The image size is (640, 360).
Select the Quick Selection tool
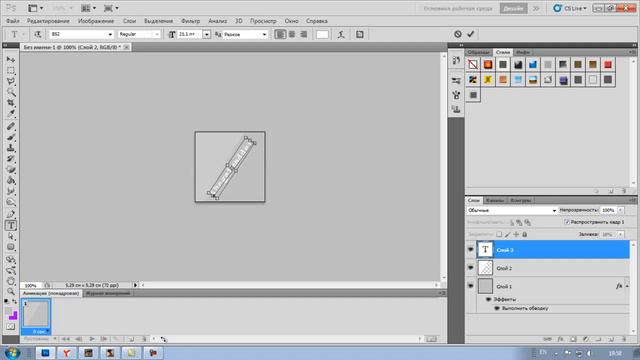click(x=11, y=92)
